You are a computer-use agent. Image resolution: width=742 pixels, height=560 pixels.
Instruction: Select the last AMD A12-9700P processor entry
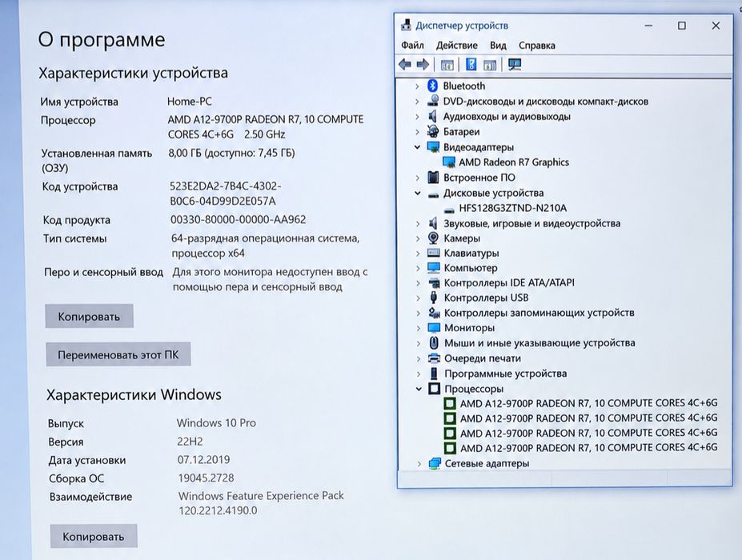(588, 447)
